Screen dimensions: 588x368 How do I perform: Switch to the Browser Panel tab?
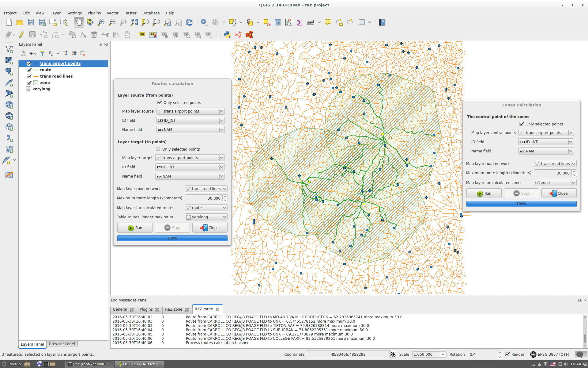[x=62, y=344]
